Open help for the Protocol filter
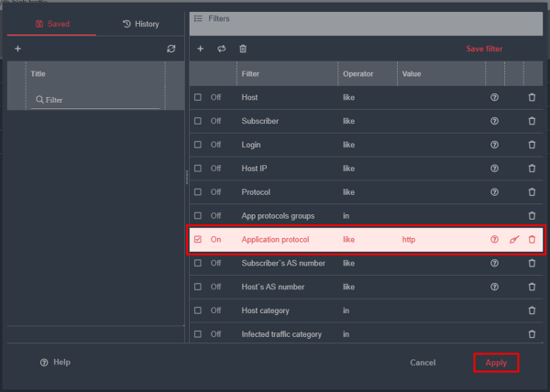550x392 pixels. (x=495, y=192)
